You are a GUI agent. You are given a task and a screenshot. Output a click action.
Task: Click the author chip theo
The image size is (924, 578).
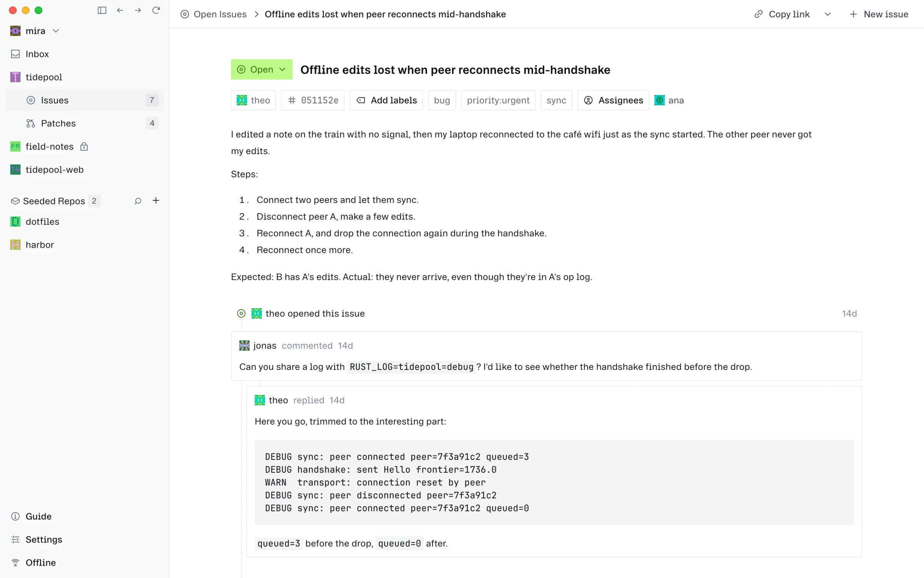click(x=253, y=100)
